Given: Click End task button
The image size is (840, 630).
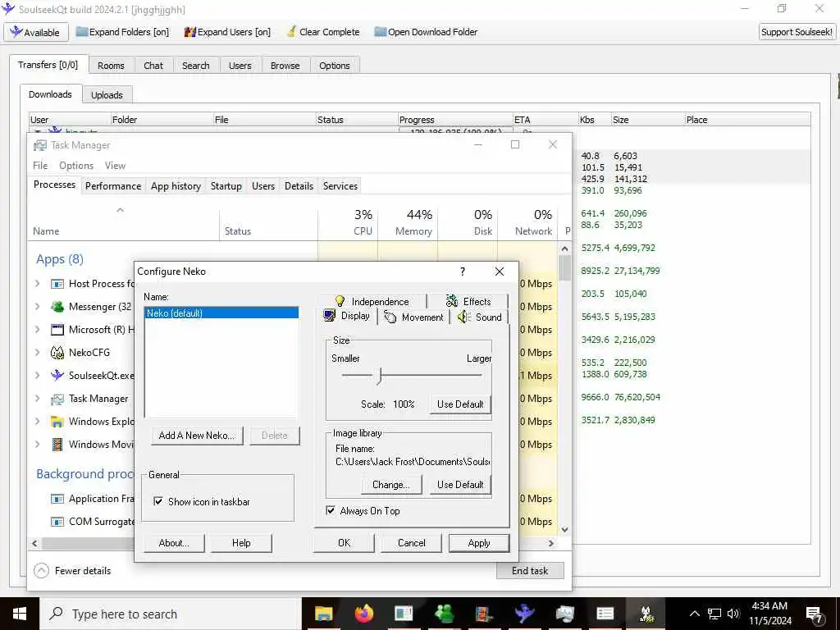Looking at the screenshot, I should click(530, 571).
